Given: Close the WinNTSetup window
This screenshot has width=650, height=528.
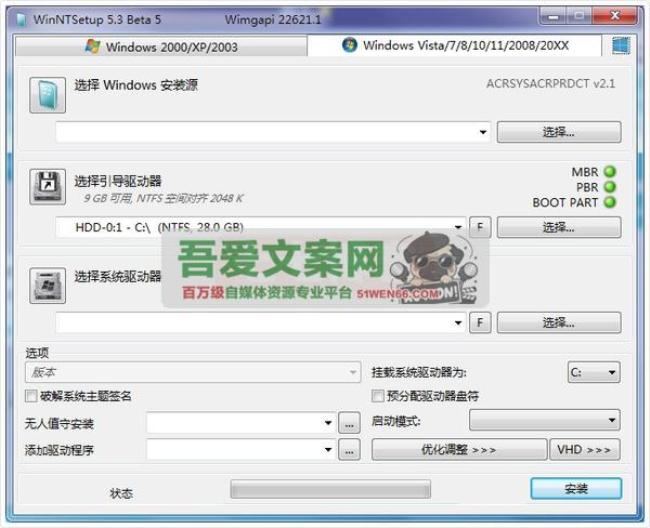Looking at the screenshot, I should click(x=614, y=17).
